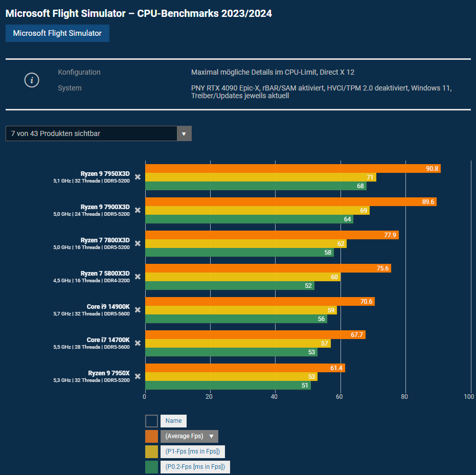Click the 70.6 orange bar value
Image resolution: width=476 pixels, height=475 pixels.
366,301
